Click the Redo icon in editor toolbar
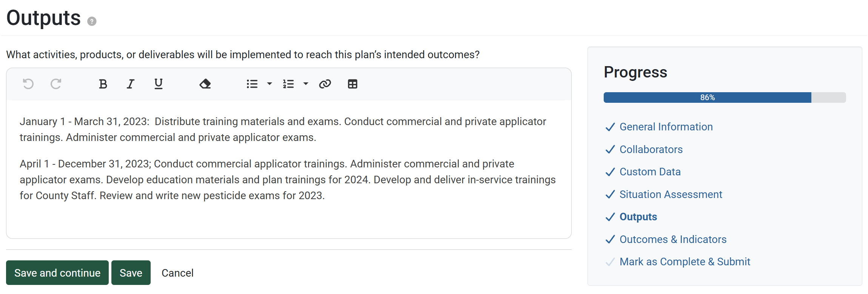 click(x=56, y=84)
